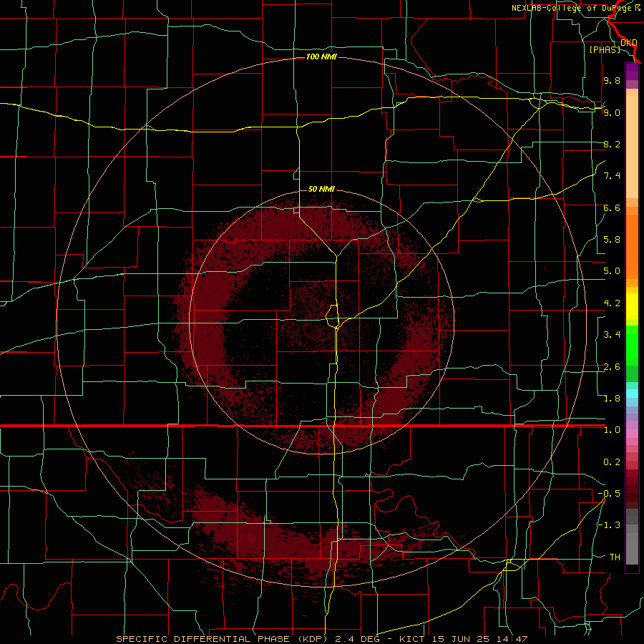Click the 50 NMI range ring label
The width and height of the screenshot is (644, 644).
point(321,189)
